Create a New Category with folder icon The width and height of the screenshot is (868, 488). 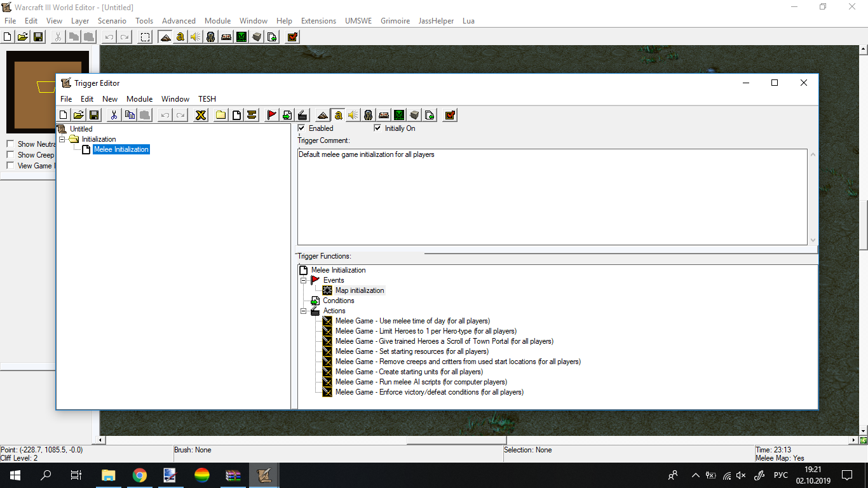pyautogui.click(x=220, y=115)
